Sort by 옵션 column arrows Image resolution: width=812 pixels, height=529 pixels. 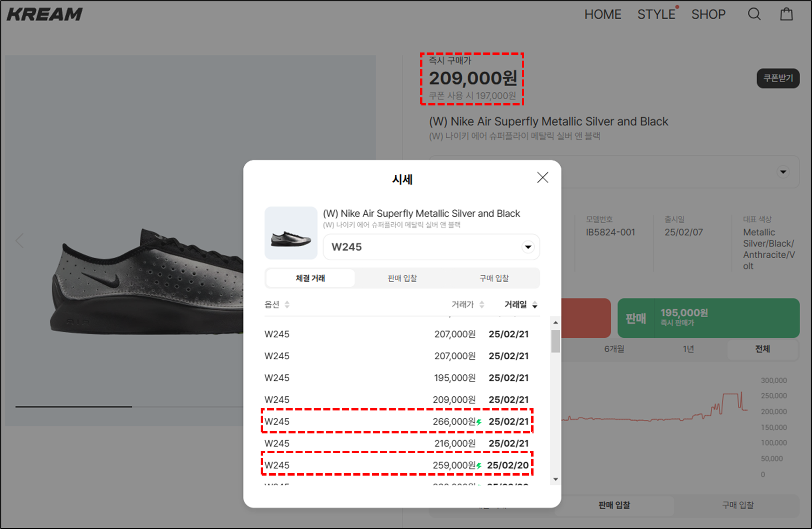coord(287,305)
